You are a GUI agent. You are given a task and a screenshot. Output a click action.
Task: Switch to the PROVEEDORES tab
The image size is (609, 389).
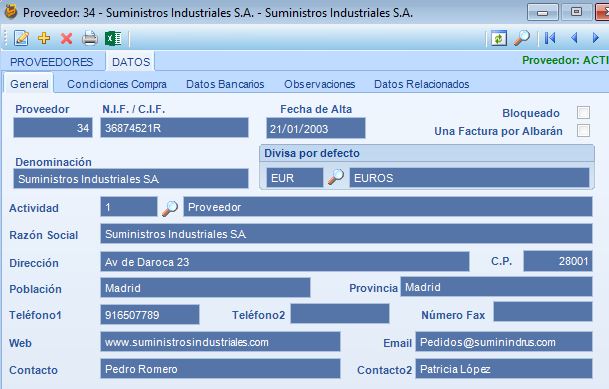pos(52,62)
